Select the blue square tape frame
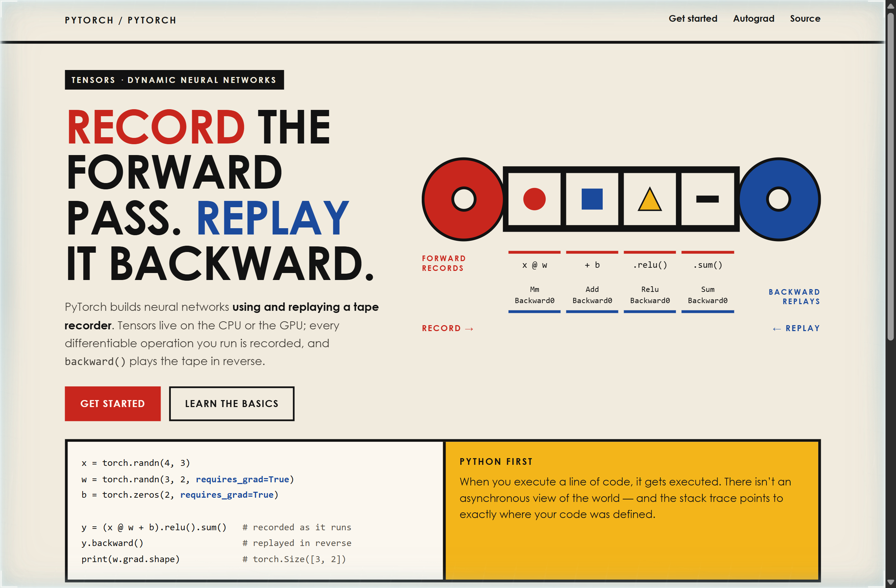This screenshot has width=896, height=588. pos(592,199)
